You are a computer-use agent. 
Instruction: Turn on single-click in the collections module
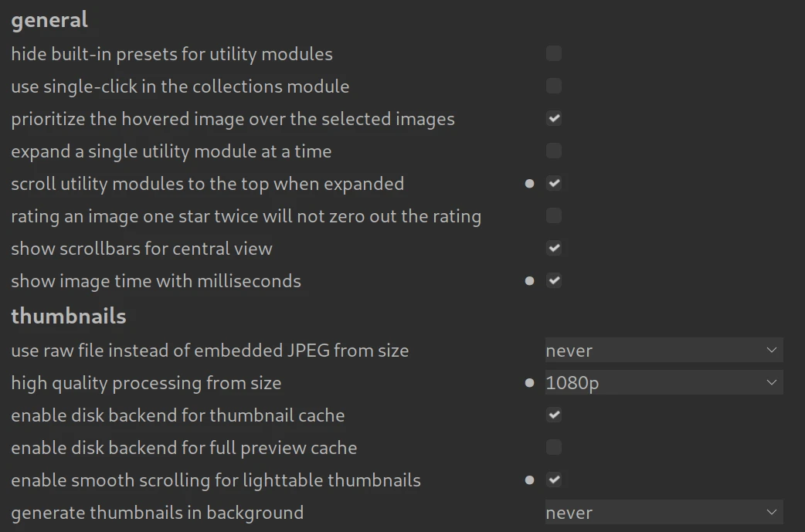pyautogui.click(x=553, y=86)
